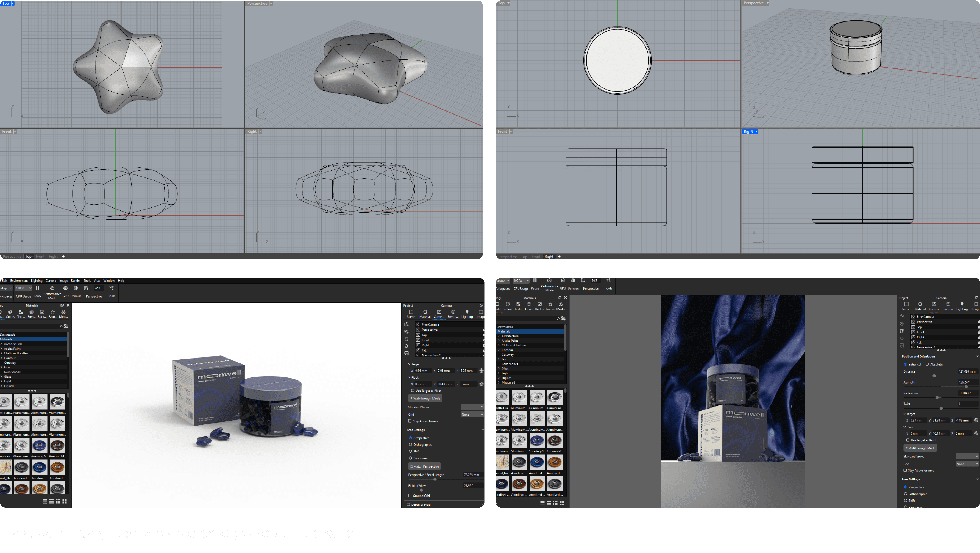Click Pause icon in left KeyShot toolbar

tap(37, 288)
